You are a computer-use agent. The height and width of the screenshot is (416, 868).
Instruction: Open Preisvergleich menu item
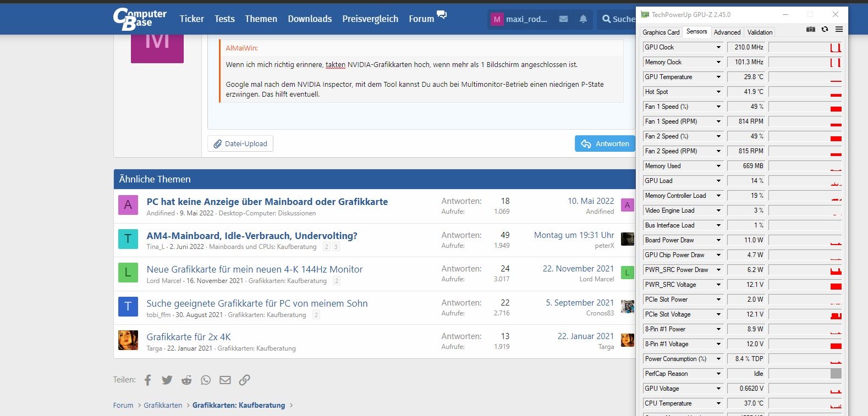pyautogui.click(x=370, y=19)
